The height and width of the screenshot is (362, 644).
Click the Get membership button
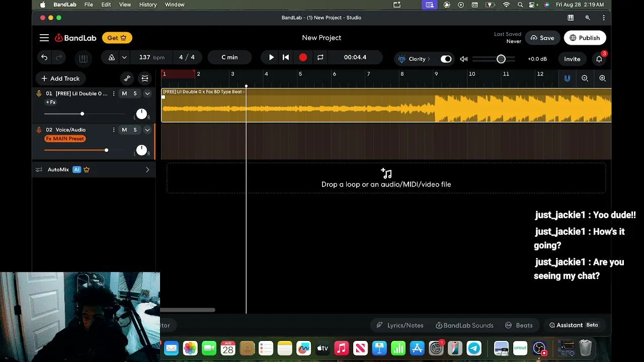(x=117, y=38)
